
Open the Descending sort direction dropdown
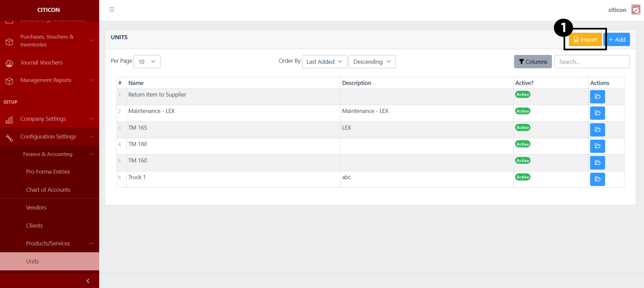click(x=372, y=62)
